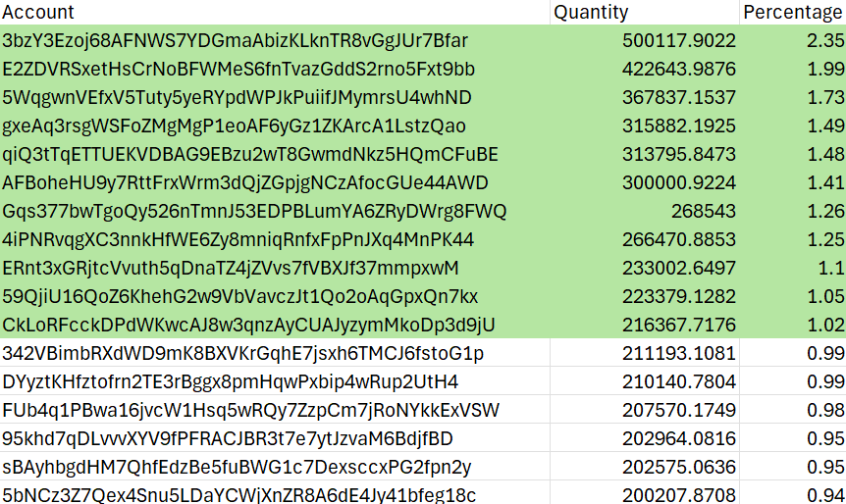Select account cell starting with 5bNCz3Z7Qex4Snu5L
This screenshot has height=504, width=846.
[275, 492]
